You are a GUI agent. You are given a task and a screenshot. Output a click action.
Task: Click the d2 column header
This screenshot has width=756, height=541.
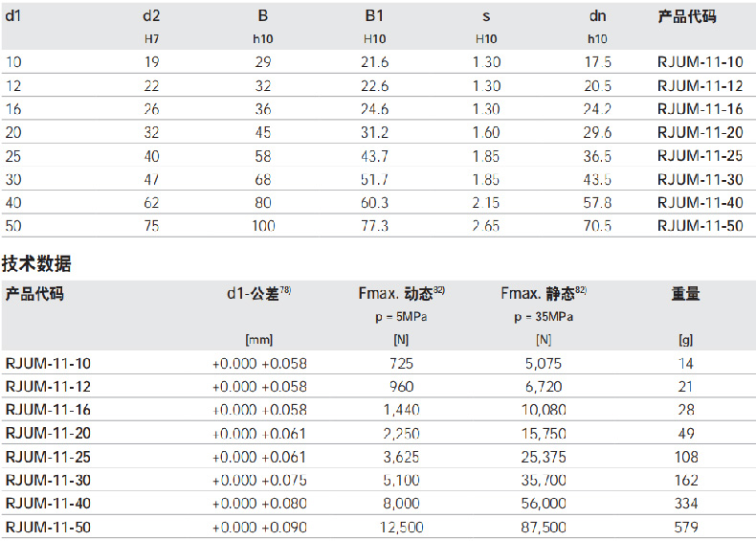pyautogui.click(x=151, y=16)
